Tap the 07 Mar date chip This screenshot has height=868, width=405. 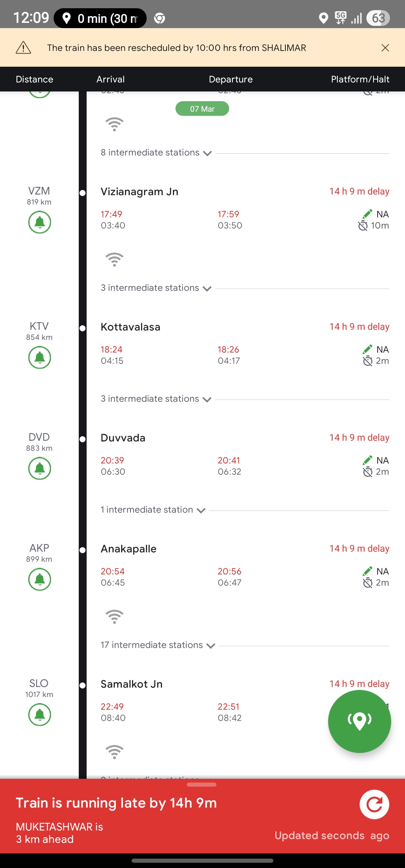(202, 109)
